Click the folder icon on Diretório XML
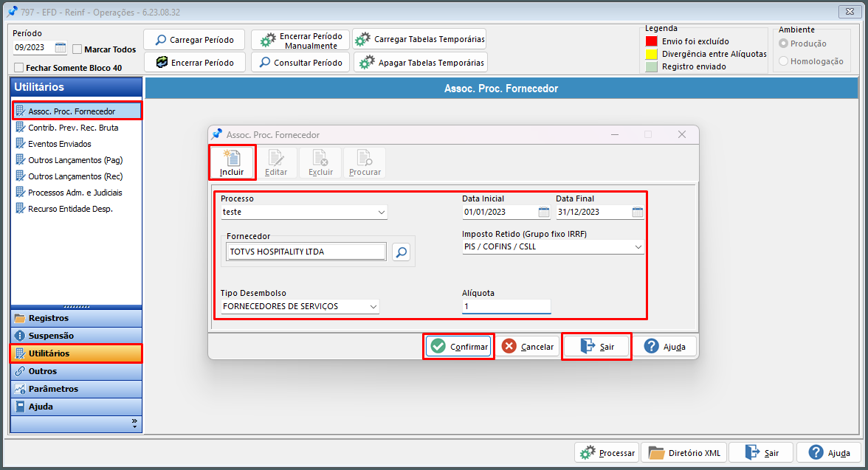868x470 pixels. pyautogui.click(x=657, y=453)
